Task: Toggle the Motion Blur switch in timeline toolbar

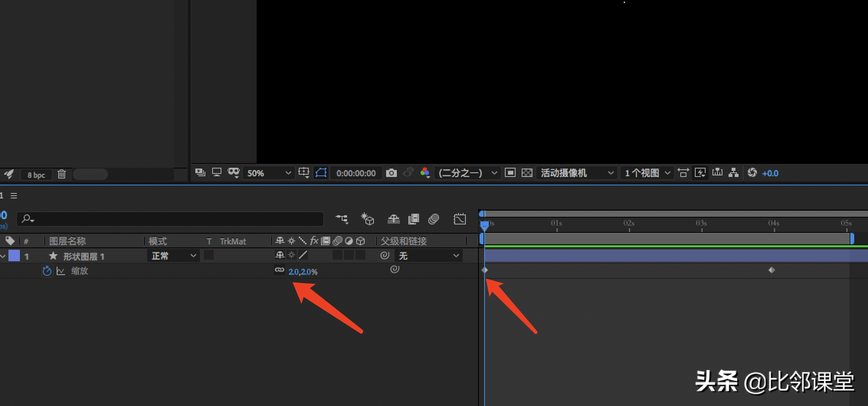Action: [433, 219]
